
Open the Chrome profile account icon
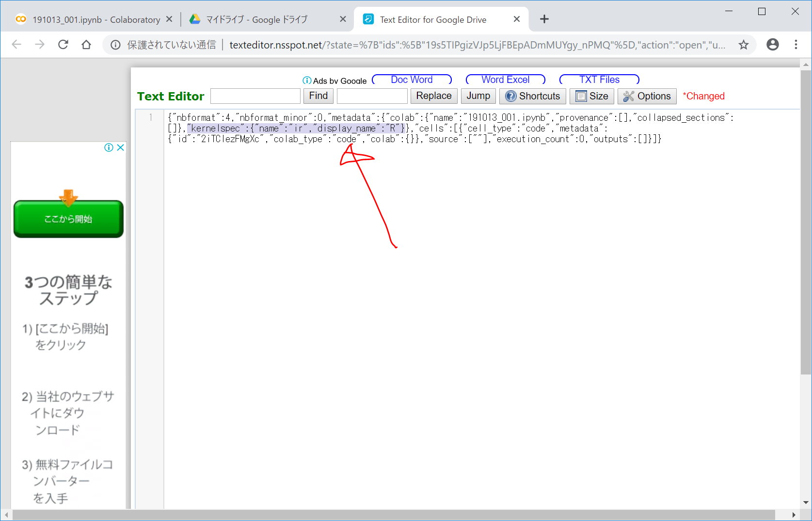tap(772, 45)
